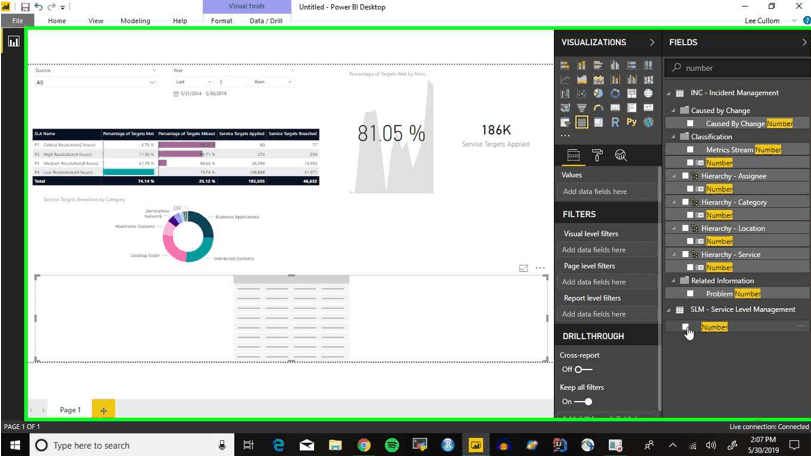Image resolution: width=811 pixels, height=456 pixels.
Task: Click the Lee Cullom account name
Action: click(762, 21)
